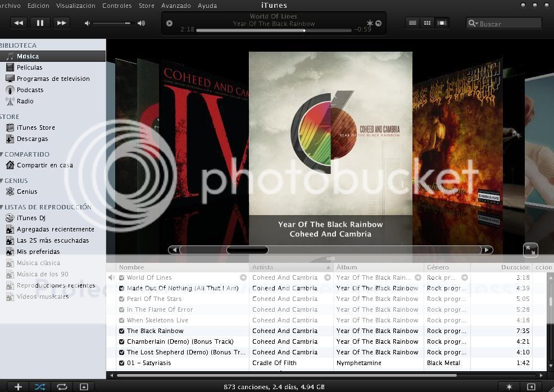
Task: Open the Controles menu
Action: 117,6
